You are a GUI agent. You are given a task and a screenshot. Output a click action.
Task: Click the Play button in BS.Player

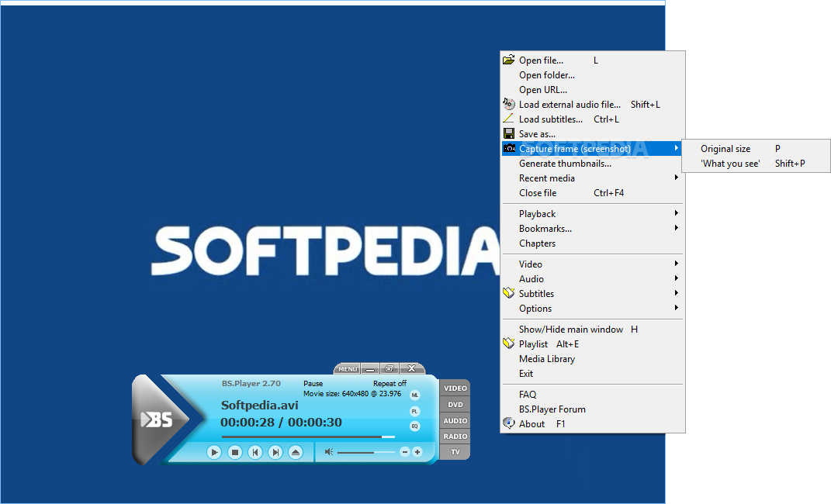[214, 452]
